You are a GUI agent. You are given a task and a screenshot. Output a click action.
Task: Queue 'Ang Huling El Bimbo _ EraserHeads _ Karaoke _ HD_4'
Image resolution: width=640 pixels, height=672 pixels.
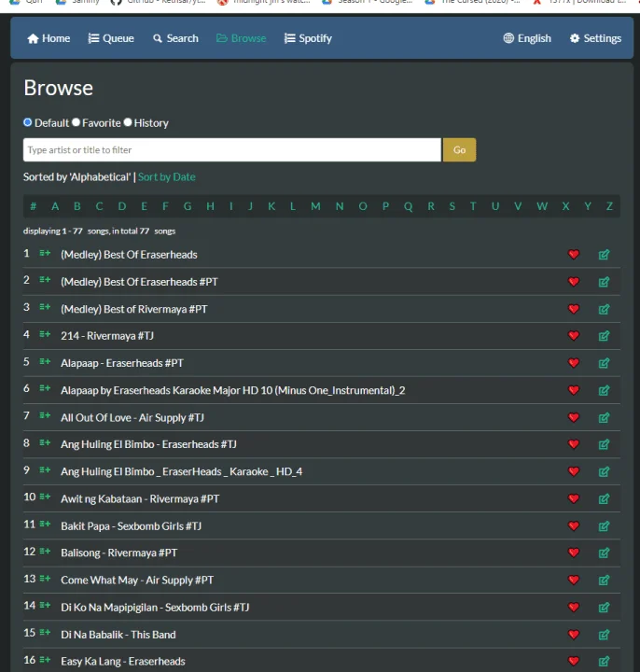[x=45, y=470]
